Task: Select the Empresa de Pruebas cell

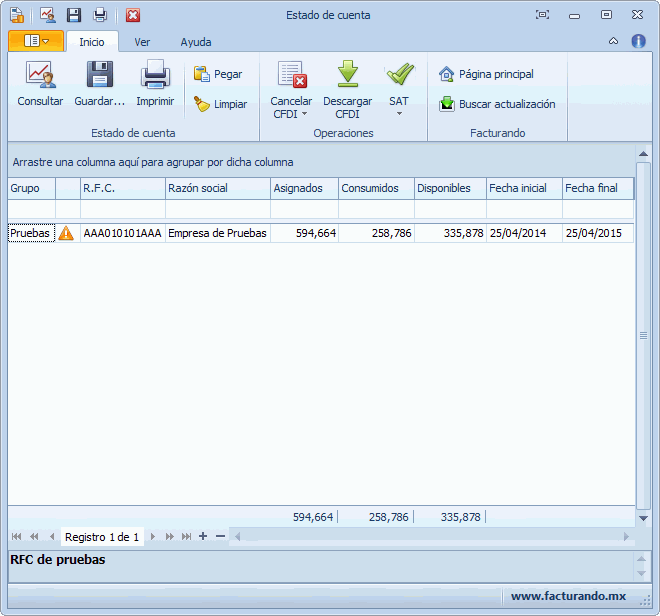Action: click(x=218, y=233)
